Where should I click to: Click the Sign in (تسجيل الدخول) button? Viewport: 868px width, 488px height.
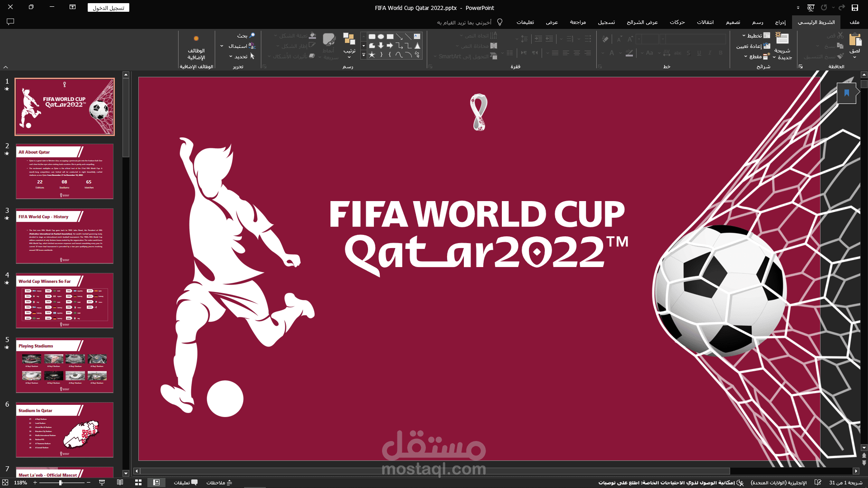pyautogui.click(x=108, y=8)
